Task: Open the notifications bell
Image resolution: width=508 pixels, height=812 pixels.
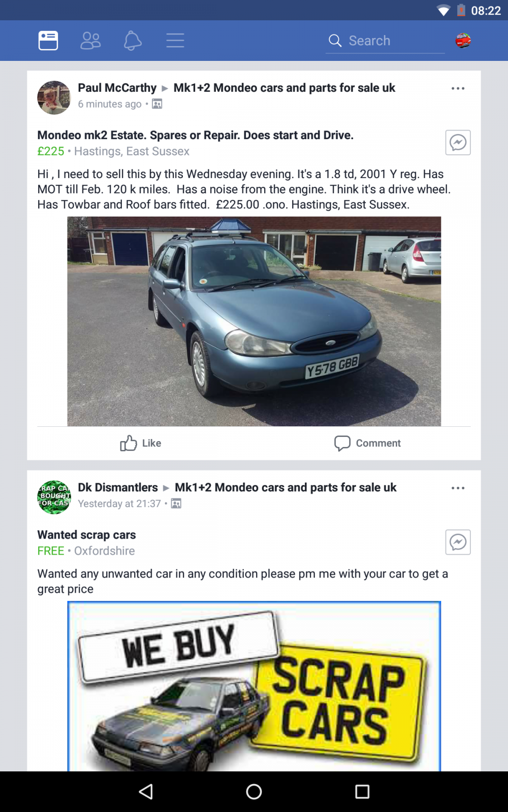Action: pyautogui.click(x=133, y=41)
